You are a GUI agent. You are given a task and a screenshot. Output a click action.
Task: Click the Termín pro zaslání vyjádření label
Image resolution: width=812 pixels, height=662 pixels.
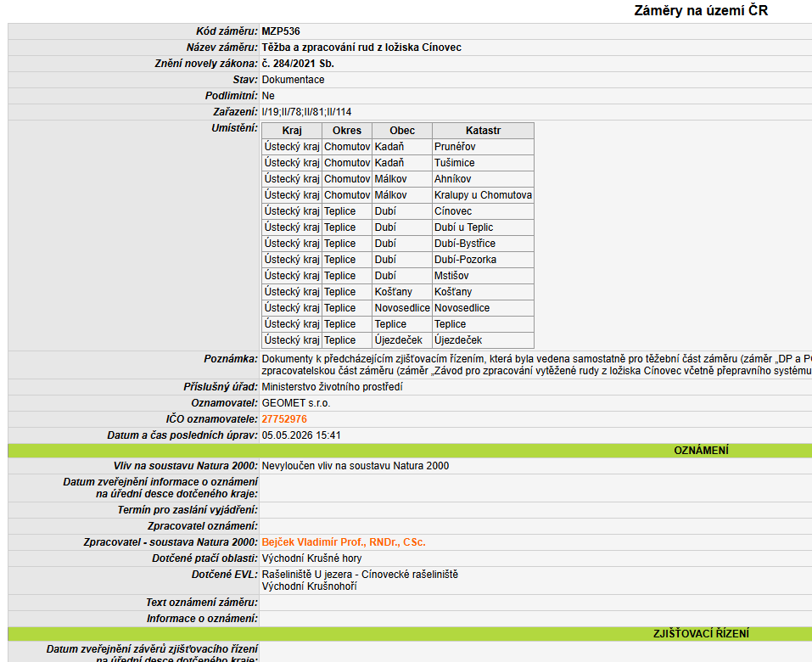[x=188, y=510]
